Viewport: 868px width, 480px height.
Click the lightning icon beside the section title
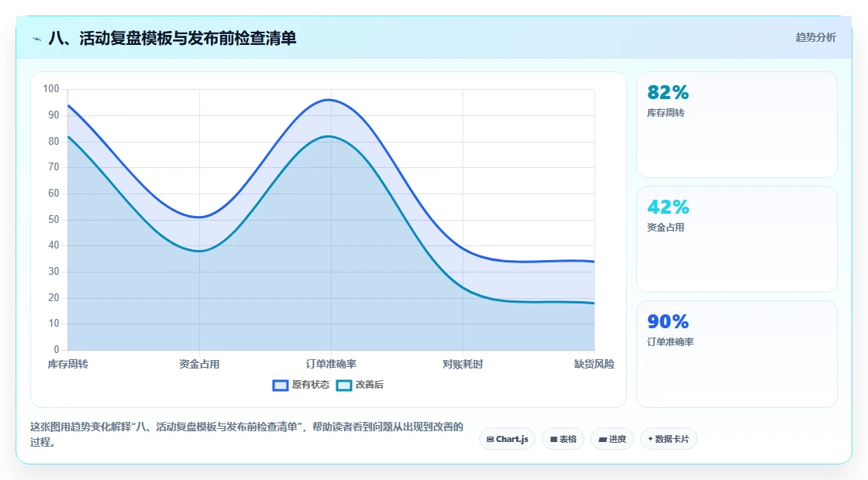[x=37, y=39]
